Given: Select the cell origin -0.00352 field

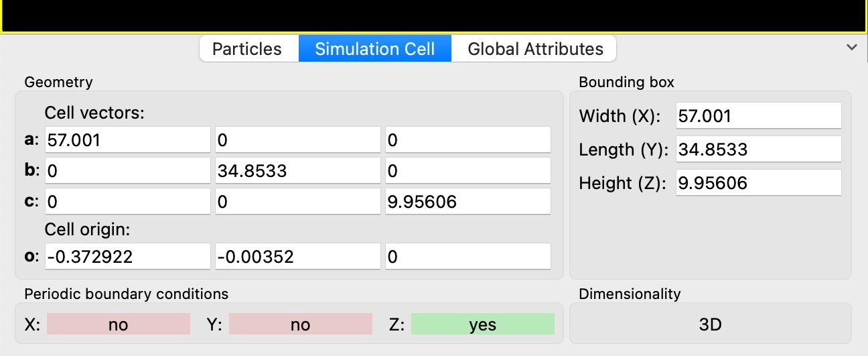Looking at the screenshot, I should point(297,257).
